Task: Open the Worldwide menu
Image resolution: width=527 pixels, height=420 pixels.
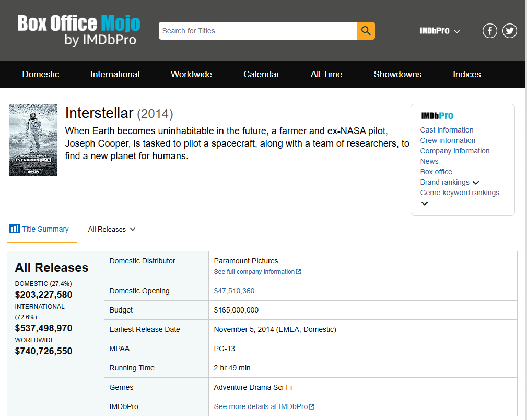Action: 191,74
